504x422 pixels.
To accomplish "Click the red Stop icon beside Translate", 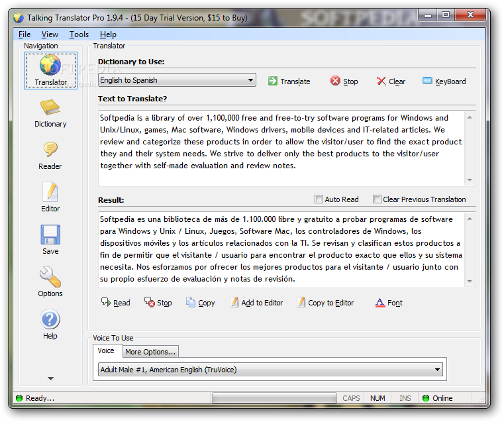I will coord(335,81).
